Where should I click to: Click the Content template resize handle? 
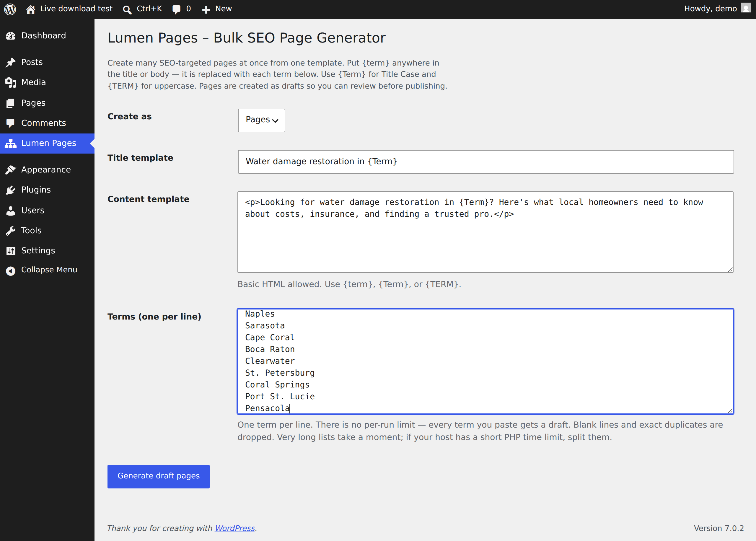(x=730, y=269)
